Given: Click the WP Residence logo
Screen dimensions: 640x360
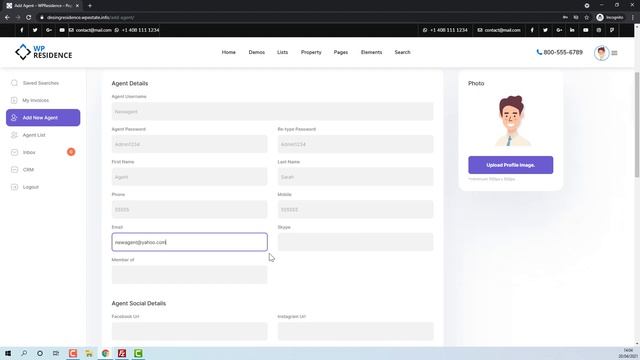Looking at the screenshot, I should pos(43,52).
